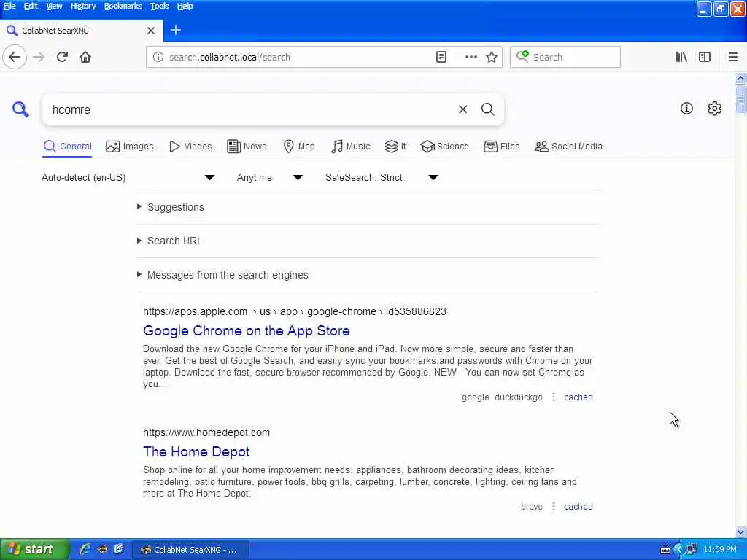The width and height of the screenshot is (747, 560).
Task: Open SearXNG preferences gear
Action: coord(715,109)
